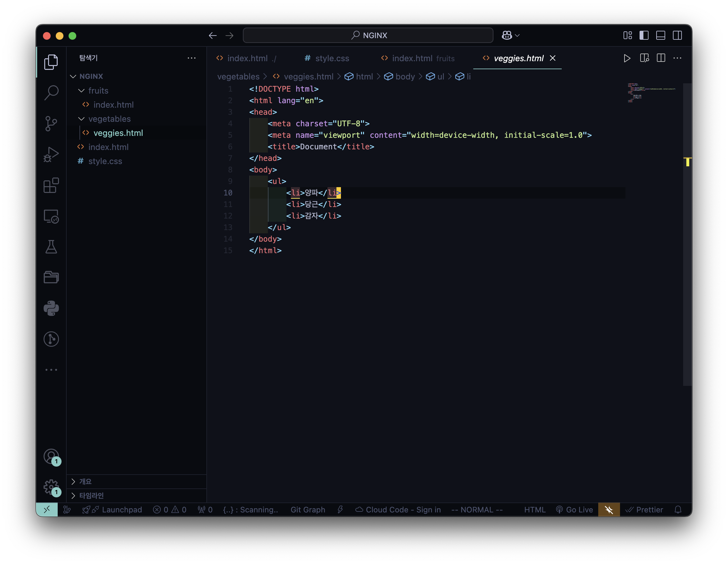728x564 pixels.
Task: Open the Source Control view
Action: pyautogui.click(x=51, y=124)
